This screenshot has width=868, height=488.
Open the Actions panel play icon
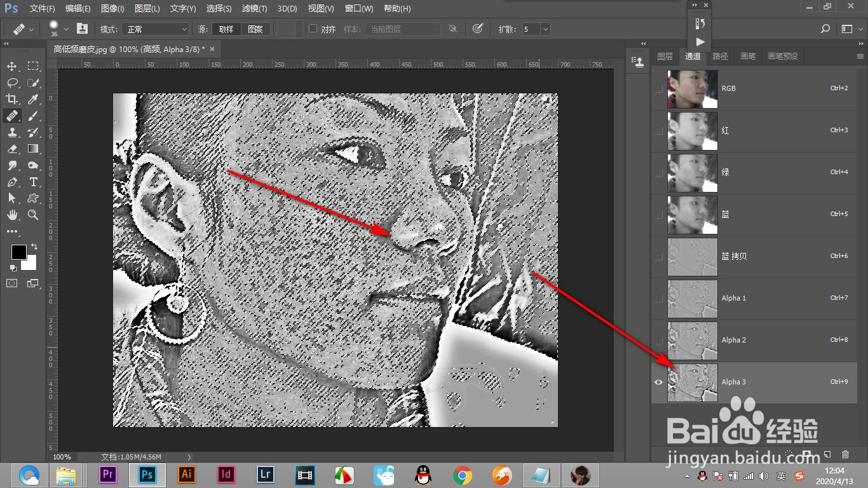pos(700,42)
